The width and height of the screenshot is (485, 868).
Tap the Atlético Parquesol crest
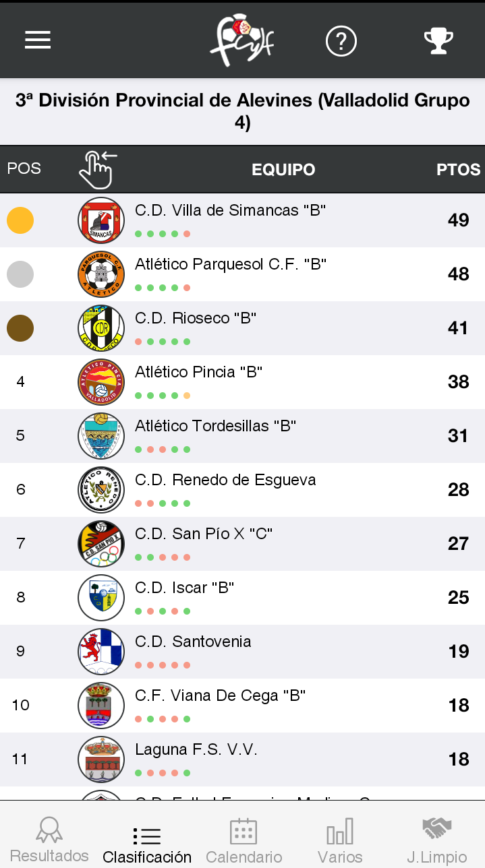(x=101, y=274)
